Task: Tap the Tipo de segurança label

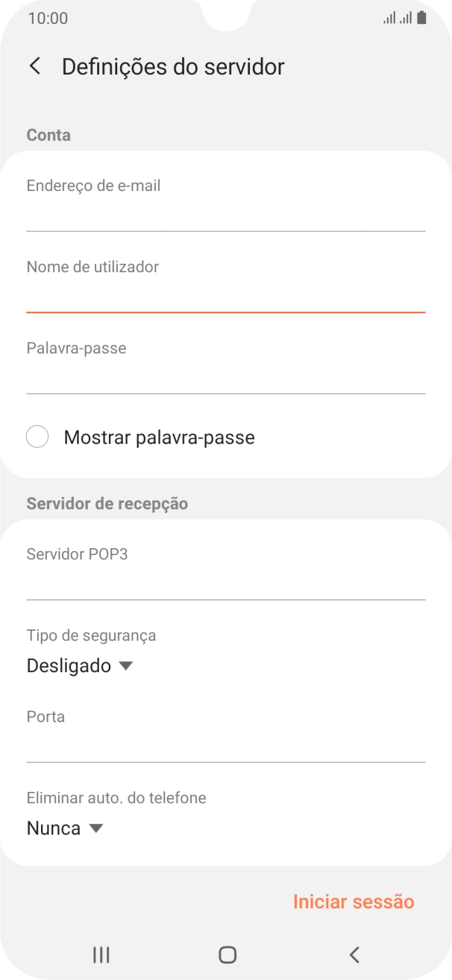Action: click(91, 635)
